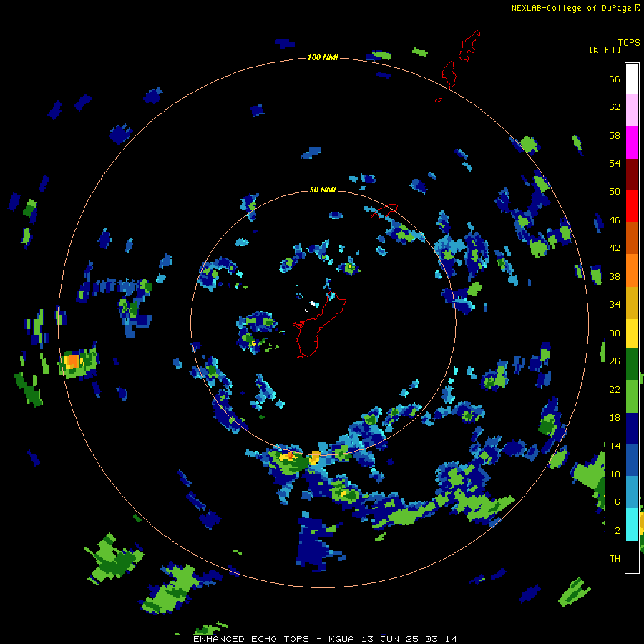
Task: Click the '42' legend value
Action: [x=615, y=248]
